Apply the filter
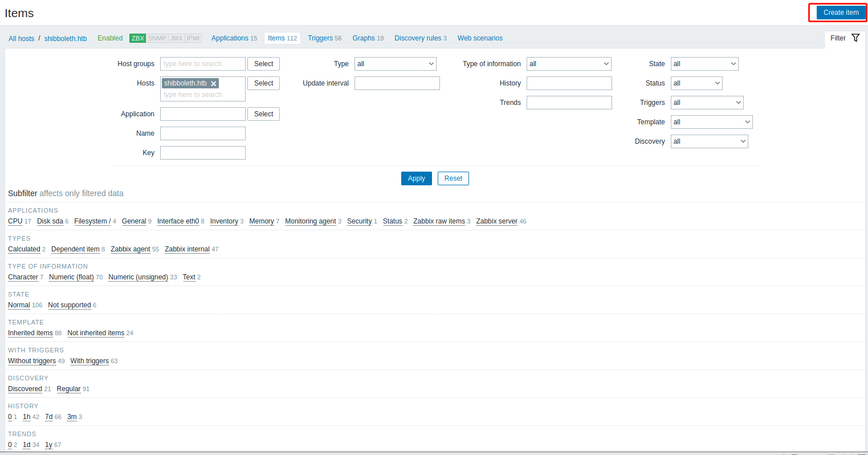The width and height of the screenshot is (868, 455). coord(417,178)
